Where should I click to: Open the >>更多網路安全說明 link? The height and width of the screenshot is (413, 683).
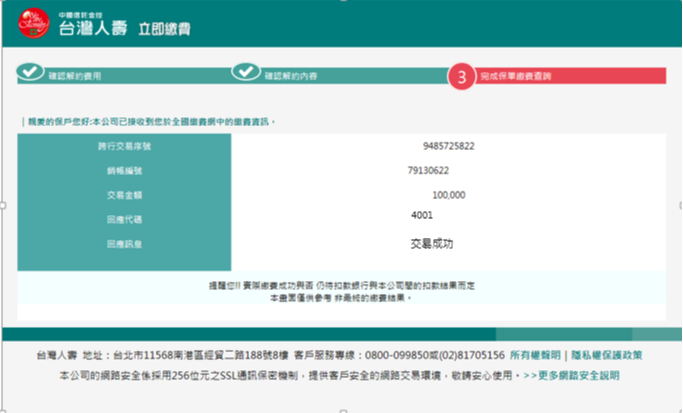click(x=571, y=375)
